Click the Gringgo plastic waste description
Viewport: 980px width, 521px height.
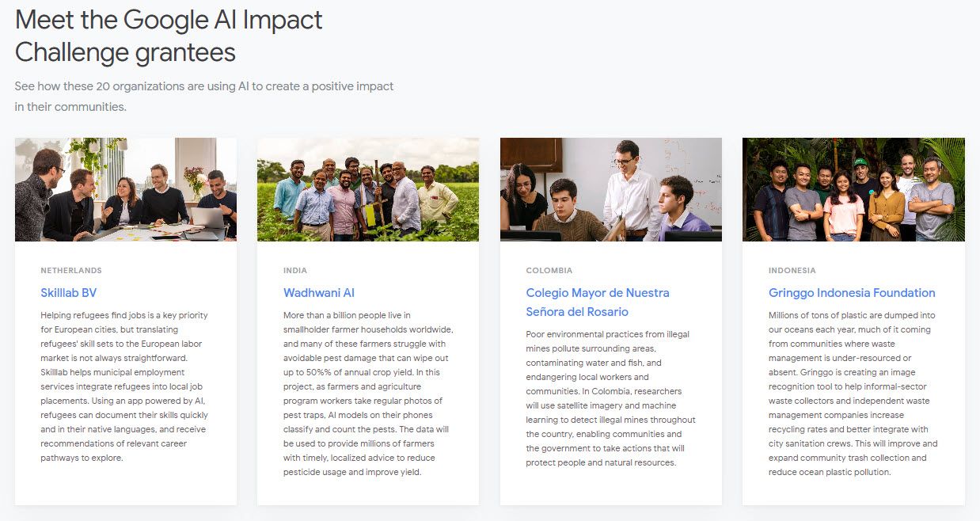[x=853, y=394]
